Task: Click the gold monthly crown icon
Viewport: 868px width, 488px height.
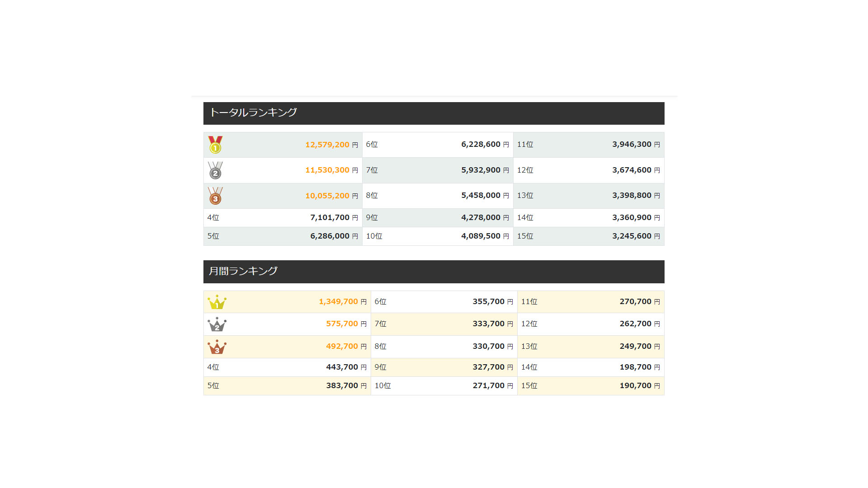Action: [x=217, y=302]
